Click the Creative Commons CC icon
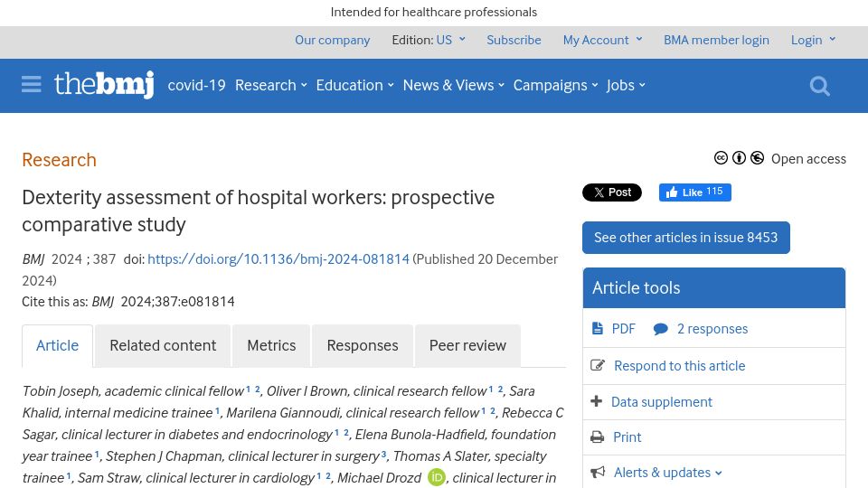868x488 pixels. click(x=721, y=158)
